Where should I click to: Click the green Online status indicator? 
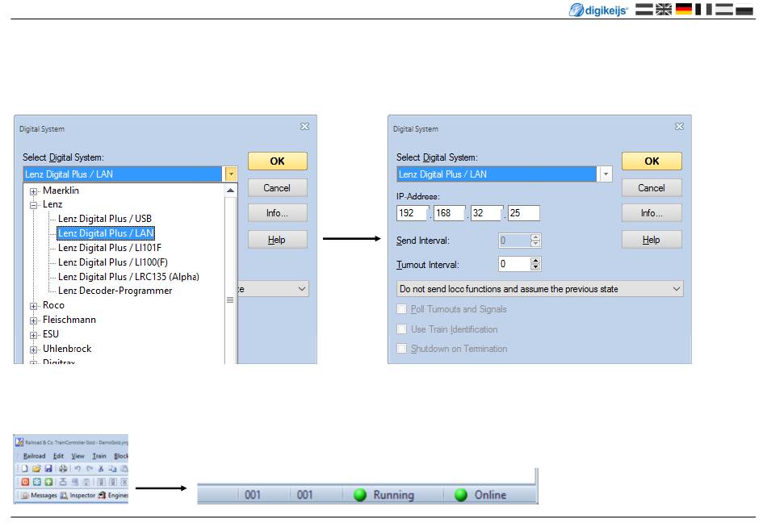[x=461, y=495]
